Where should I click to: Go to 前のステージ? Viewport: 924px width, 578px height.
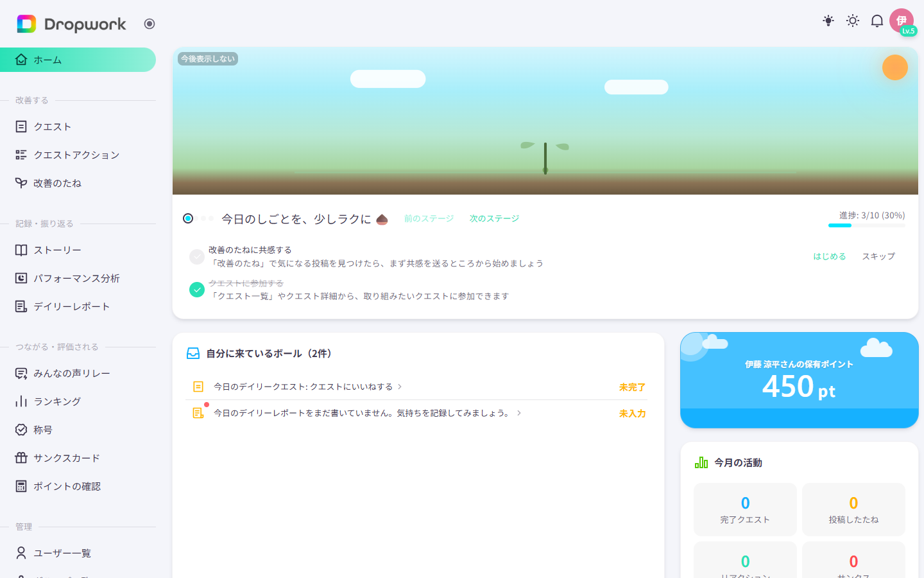(x=429, y=218)
